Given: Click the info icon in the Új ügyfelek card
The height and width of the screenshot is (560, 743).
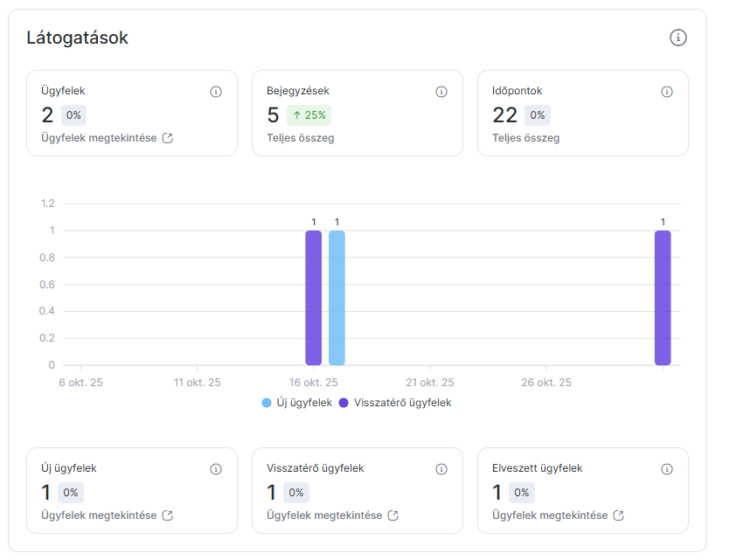Looking at the screenshot, I should tap(216, 469).
